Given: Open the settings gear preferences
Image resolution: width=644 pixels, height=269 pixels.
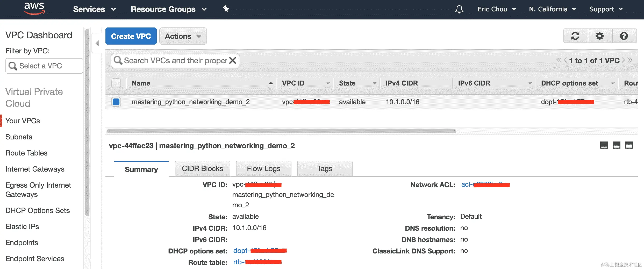Looking at the screenshot, I should (599, 36).
